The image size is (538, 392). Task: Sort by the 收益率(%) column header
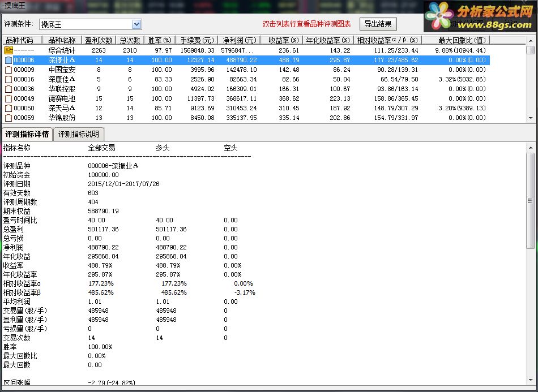point(281,40)
